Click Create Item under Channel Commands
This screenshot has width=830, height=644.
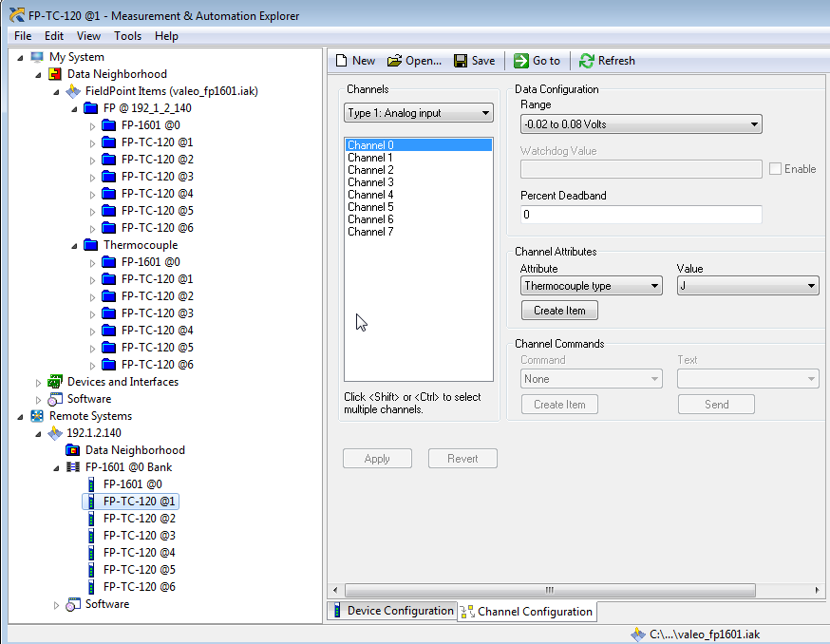pyautogui.click(x=559, y=405)
